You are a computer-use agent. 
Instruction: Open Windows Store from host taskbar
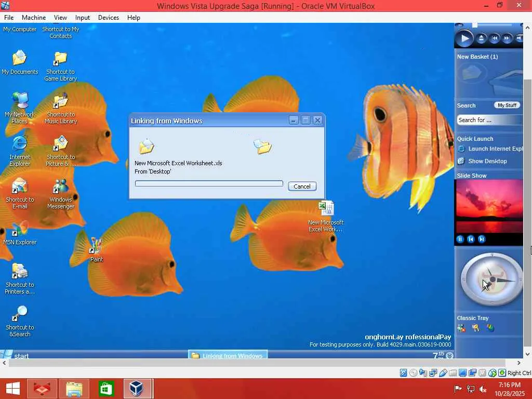click(x=106, y=389)
